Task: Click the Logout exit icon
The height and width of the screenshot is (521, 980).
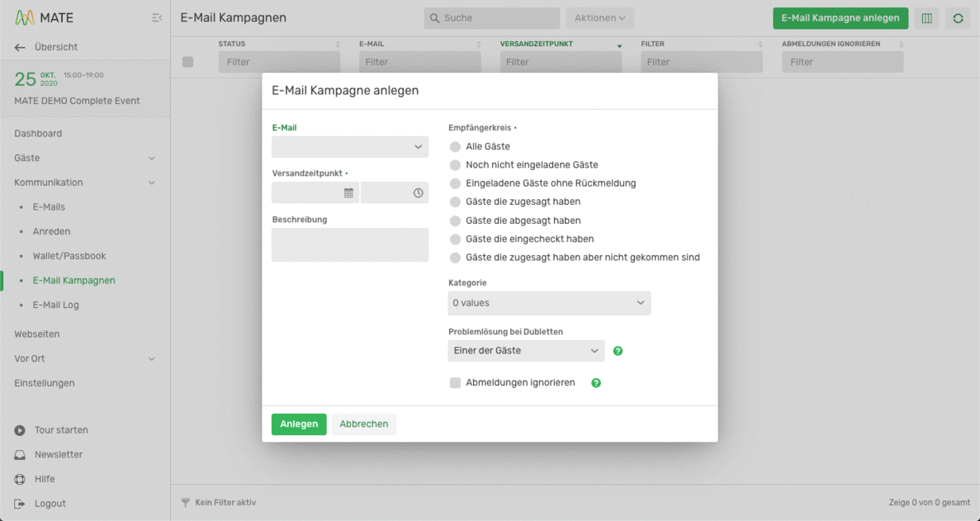Action: [20, 504]
